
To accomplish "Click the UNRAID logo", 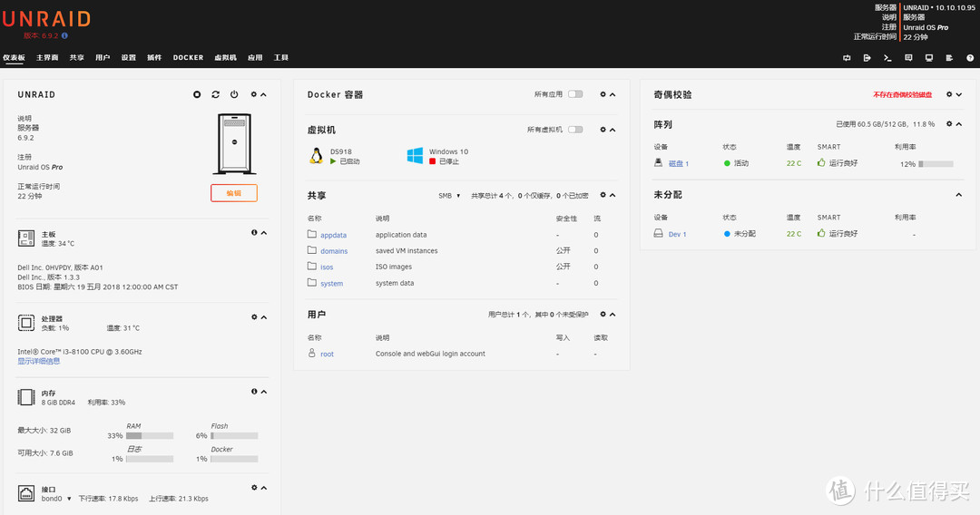I will (47, 19).
